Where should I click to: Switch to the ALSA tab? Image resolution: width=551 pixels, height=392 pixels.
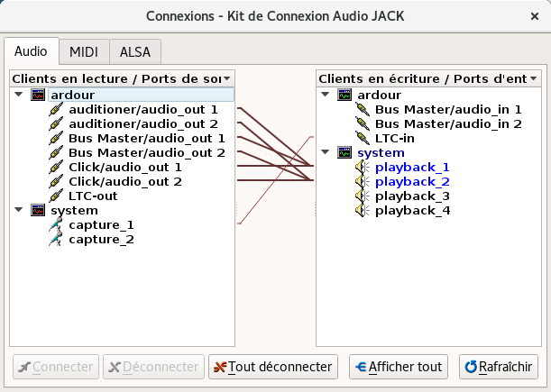click(x=135, y=51)
